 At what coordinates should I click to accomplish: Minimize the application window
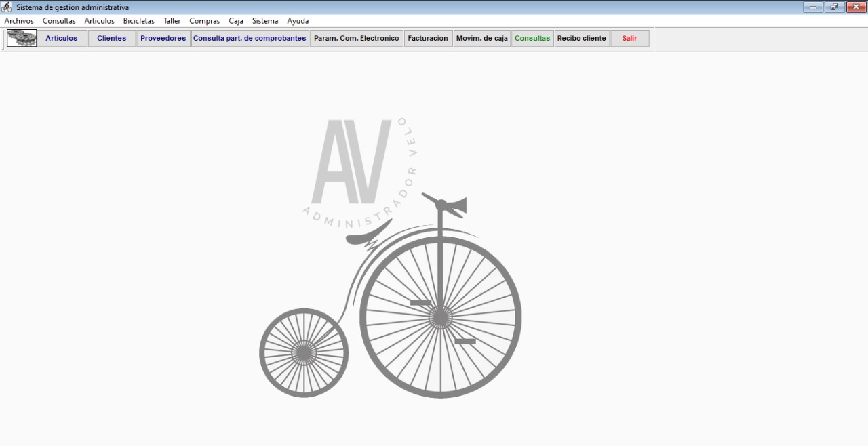click(813, 7)
